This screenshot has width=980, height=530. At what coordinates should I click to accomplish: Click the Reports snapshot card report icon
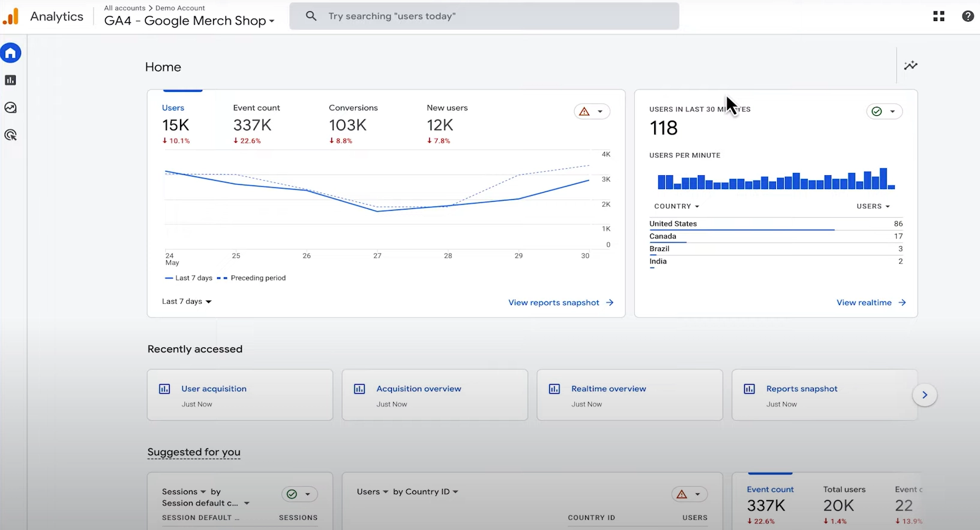pyautogui.click(x=750, y=389)
